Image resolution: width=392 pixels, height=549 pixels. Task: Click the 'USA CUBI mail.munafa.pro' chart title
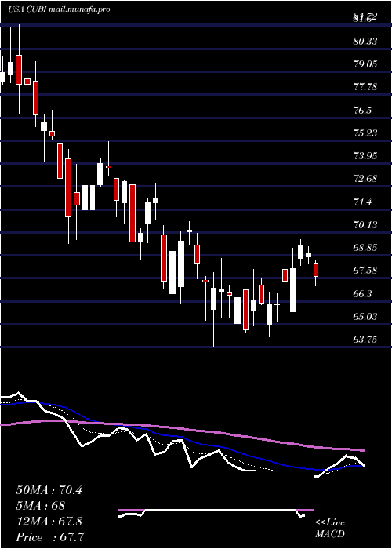point(59,9)
